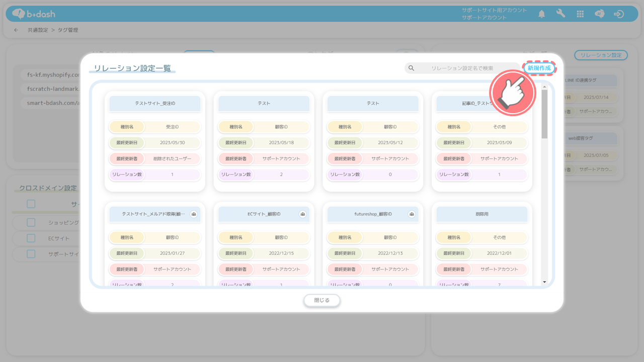
Task: Open the ECサイト_顧客ID card title
Action: (264, 214)
